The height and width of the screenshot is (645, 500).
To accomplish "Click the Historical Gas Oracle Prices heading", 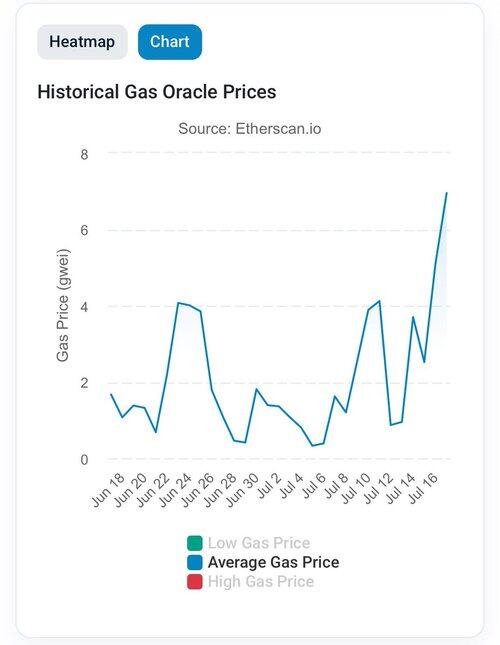I will pyautogui.click(x=157, y=91).
